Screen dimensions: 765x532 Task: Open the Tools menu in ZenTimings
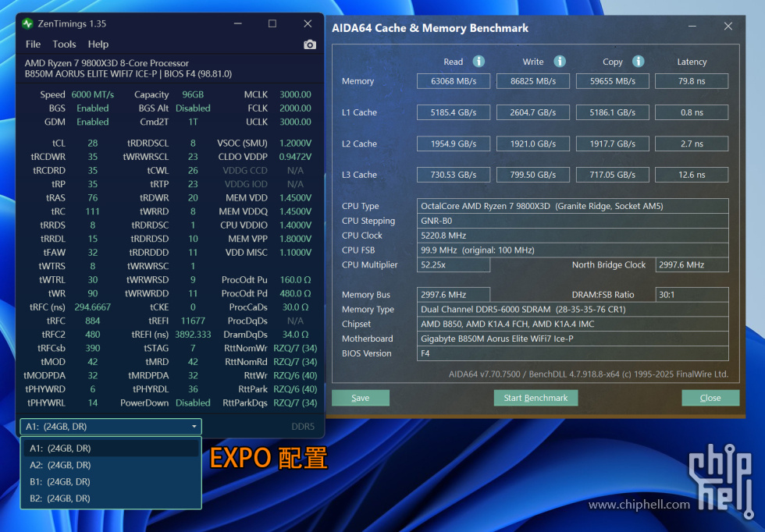[64, 44]
